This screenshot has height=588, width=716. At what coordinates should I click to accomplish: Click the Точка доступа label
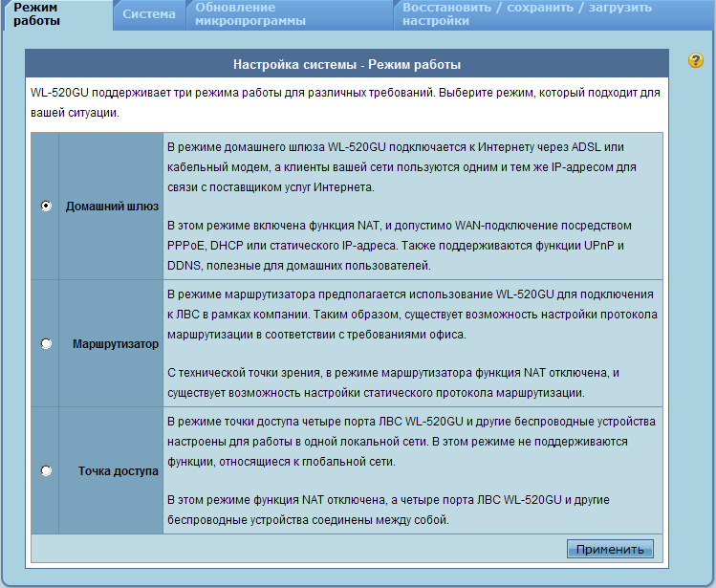click(x=119, y=471)
